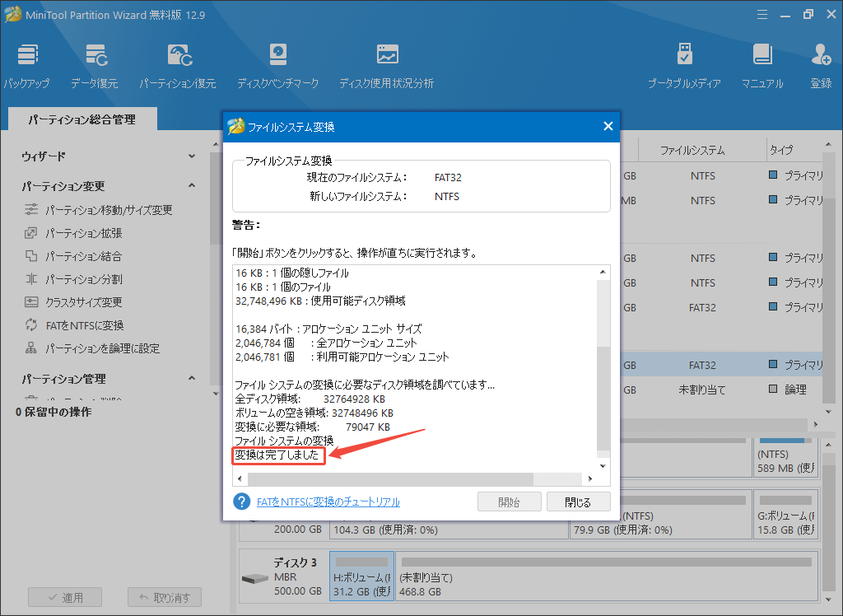The height and width of the screenshot is (616, 843).
Task: Click log scroll down arrow in dialog
Action: pos(603,466)
